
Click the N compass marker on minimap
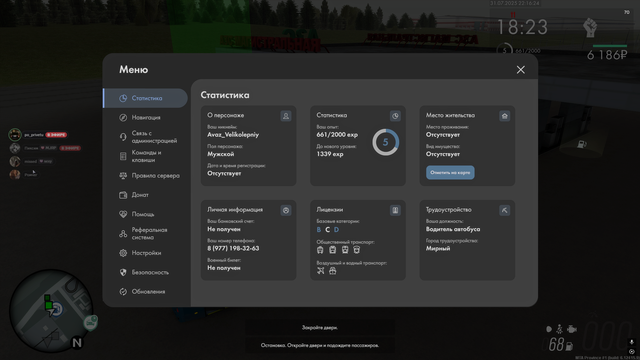(77, 343)
